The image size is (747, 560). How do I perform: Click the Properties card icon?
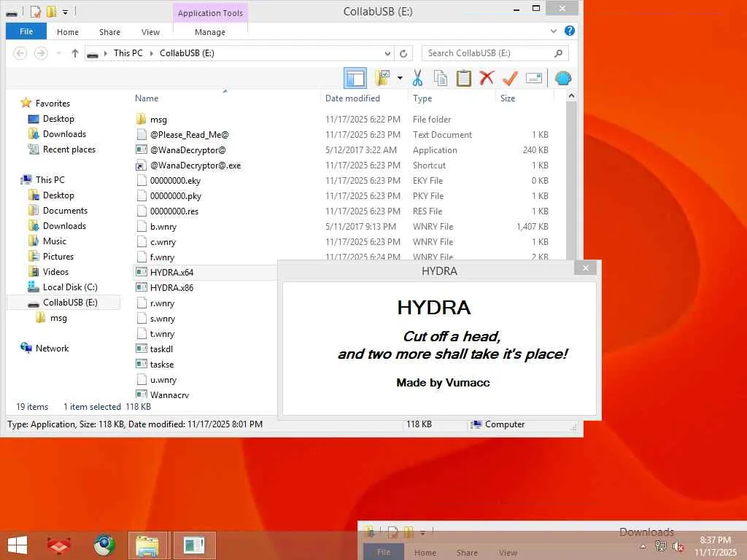[533, 78]
